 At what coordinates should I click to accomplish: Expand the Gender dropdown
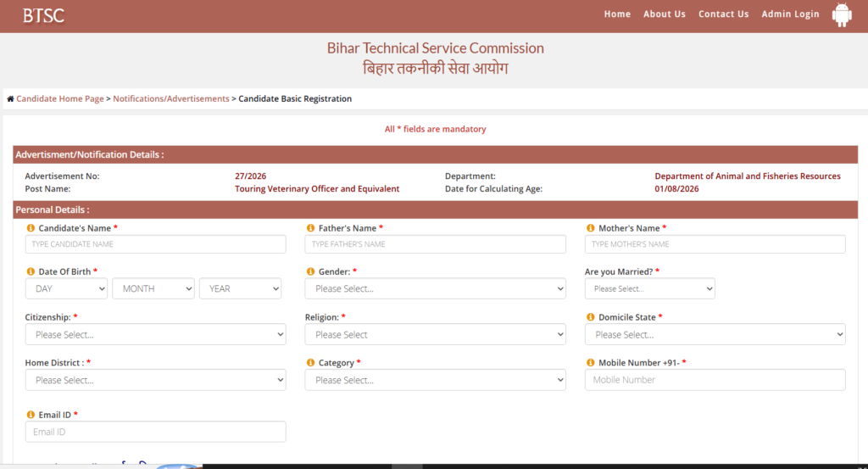(x=435, y=288)
